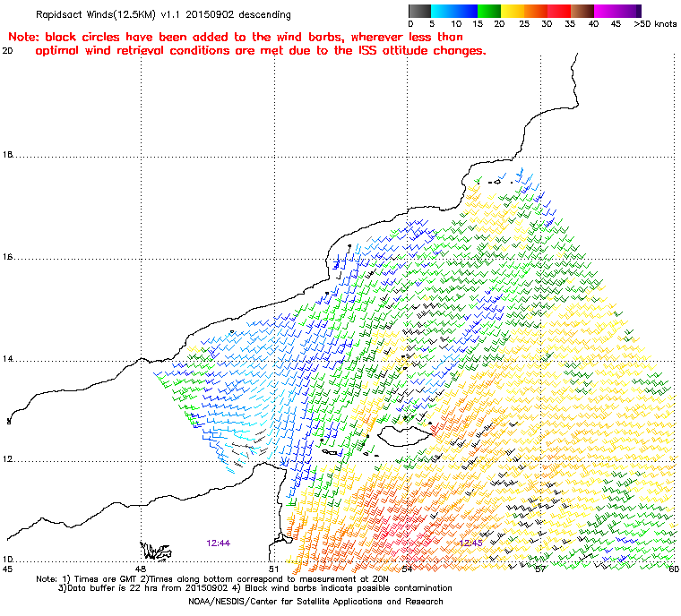Click the '35' label under the color bar
Screen dimensions: 681x616
click(x=570, y=24)
